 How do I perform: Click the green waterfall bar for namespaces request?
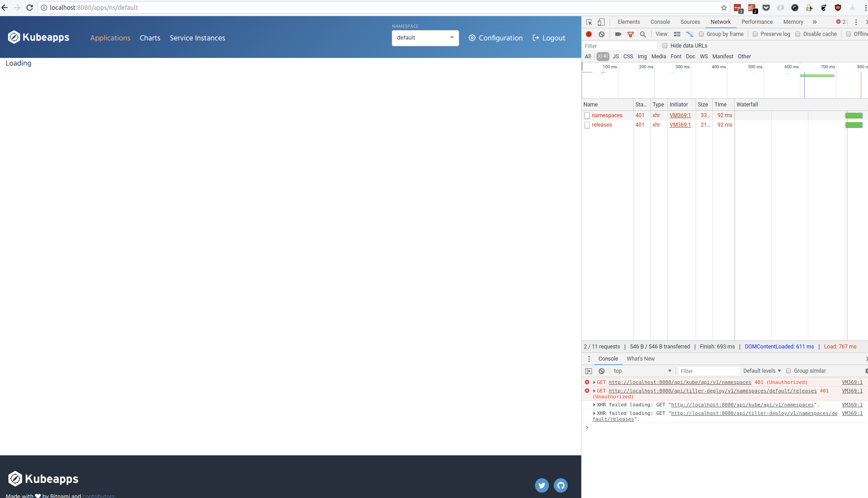854,115
